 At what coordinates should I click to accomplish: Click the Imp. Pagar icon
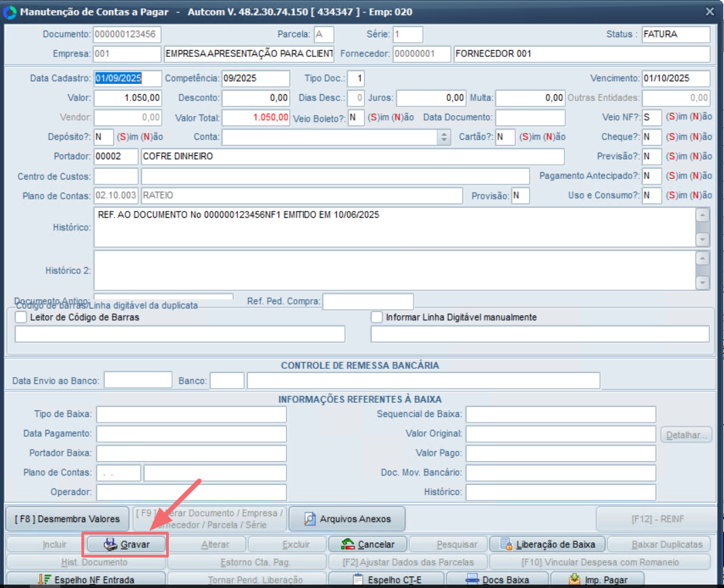coord(574,579)
